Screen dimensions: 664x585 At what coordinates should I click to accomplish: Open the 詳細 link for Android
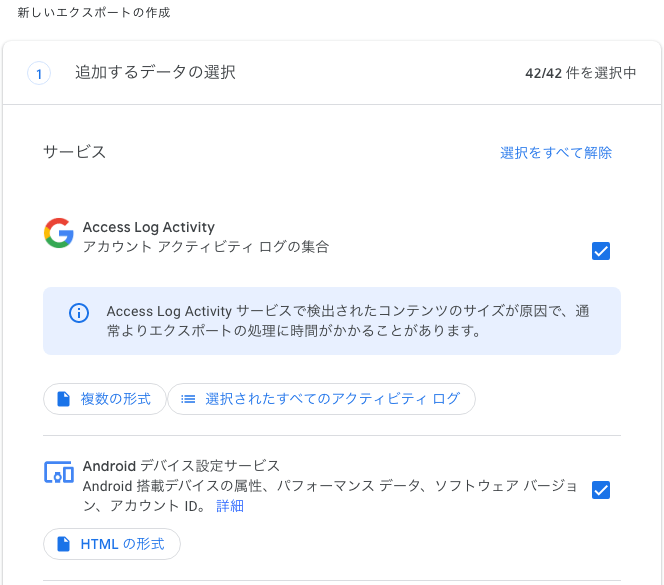click(x=230, y=506)
